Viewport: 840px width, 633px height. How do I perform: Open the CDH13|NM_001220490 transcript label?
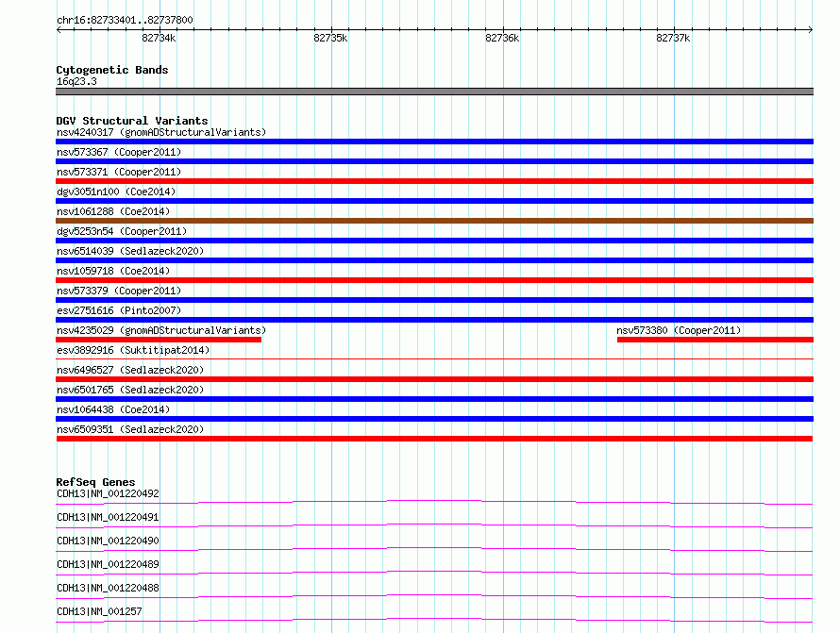[x=108, y=541]
